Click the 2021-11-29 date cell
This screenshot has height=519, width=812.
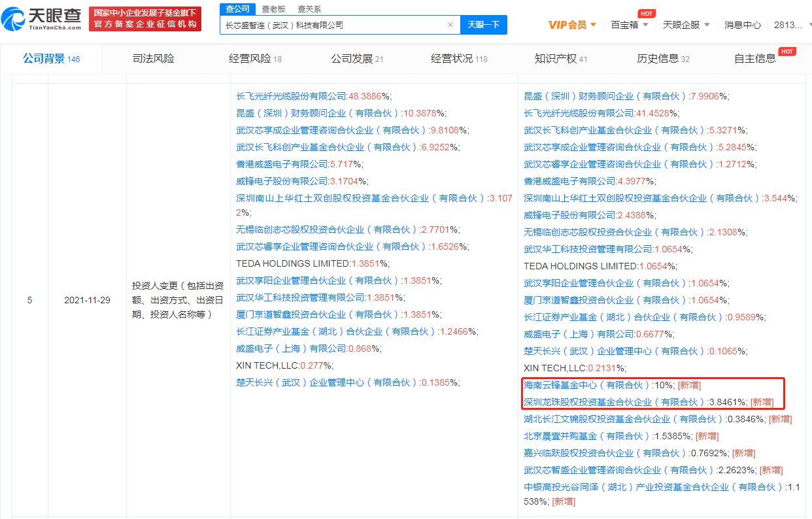pos(87,300)
